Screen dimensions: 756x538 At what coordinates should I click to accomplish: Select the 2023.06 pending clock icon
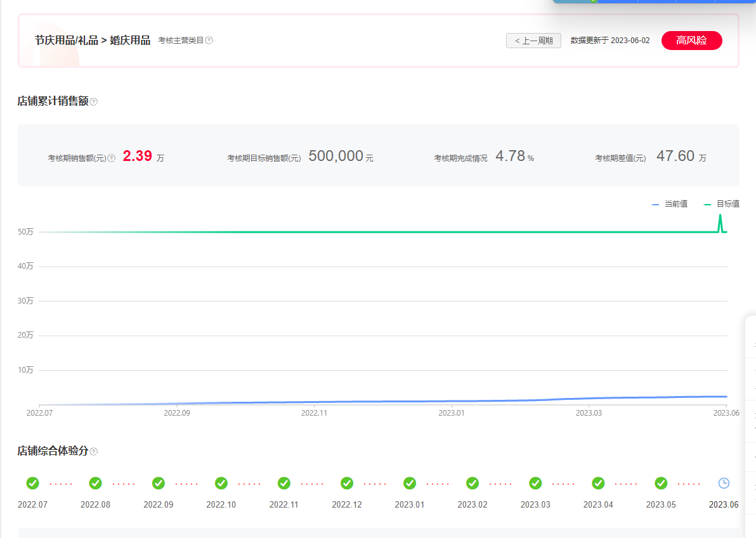click(x=724, y=483)
